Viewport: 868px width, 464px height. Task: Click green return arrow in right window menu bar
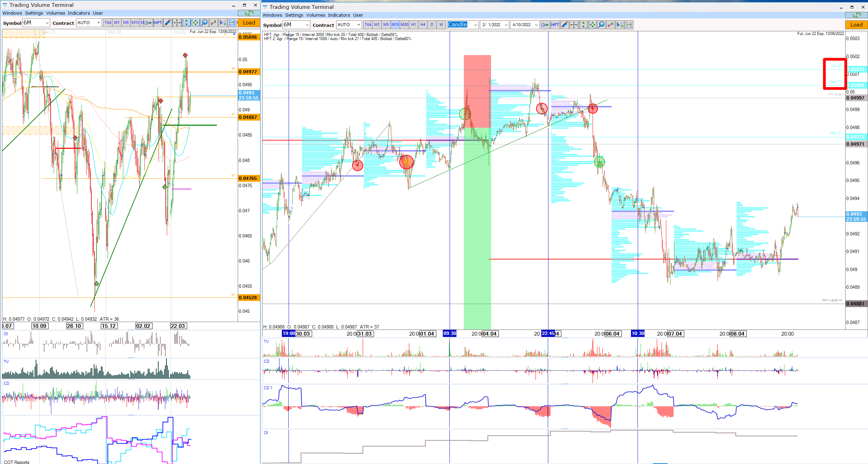pyautogui.click(x=856, y=15)
